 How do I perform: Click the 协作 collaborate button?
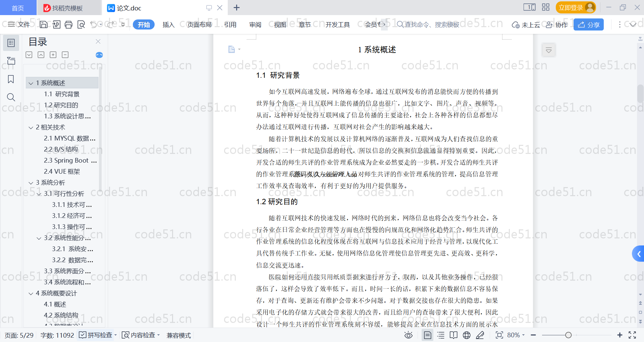[x=557, y=24]
